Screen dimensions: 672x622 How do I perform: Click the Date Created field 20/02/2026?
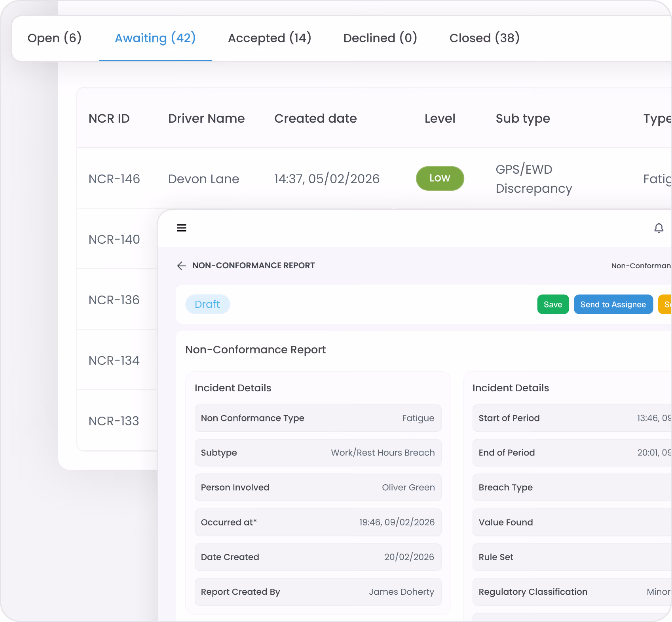tap(318, 557)
